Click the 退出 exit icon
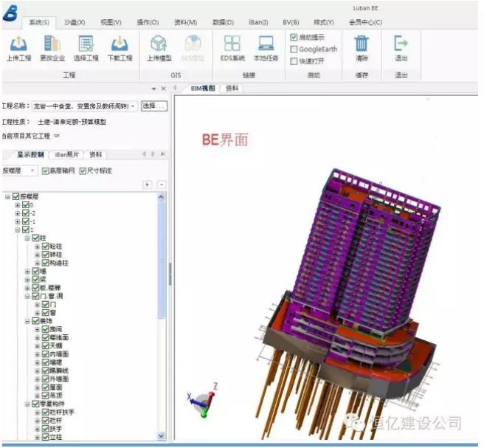484x448 pixels. click(x=401, y=44)
